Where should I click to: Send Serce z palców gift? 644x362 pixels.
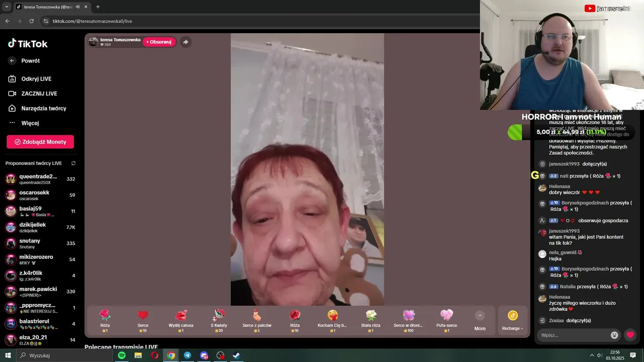point(257,321)
